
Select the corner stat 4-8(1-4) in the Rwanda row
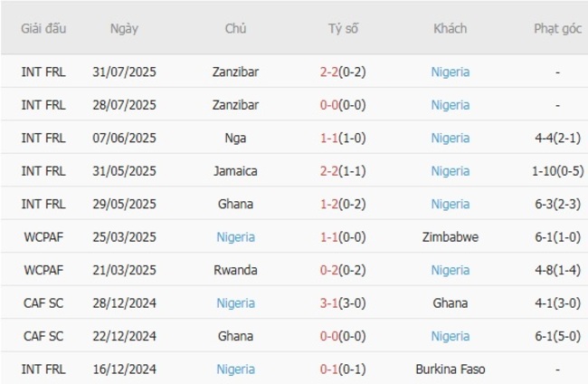pos(557,270)
